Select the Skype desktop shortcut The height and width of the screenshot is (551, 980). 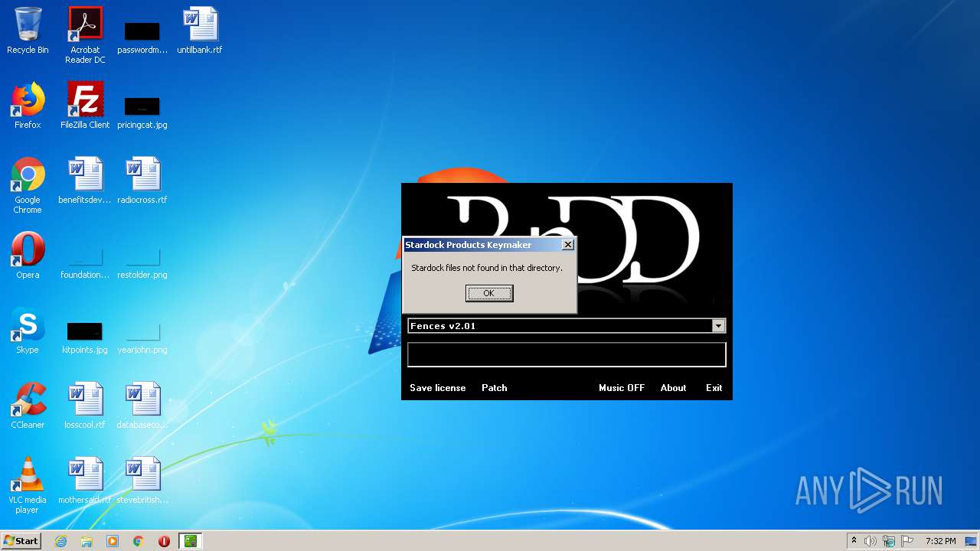(x=28, y=331)
